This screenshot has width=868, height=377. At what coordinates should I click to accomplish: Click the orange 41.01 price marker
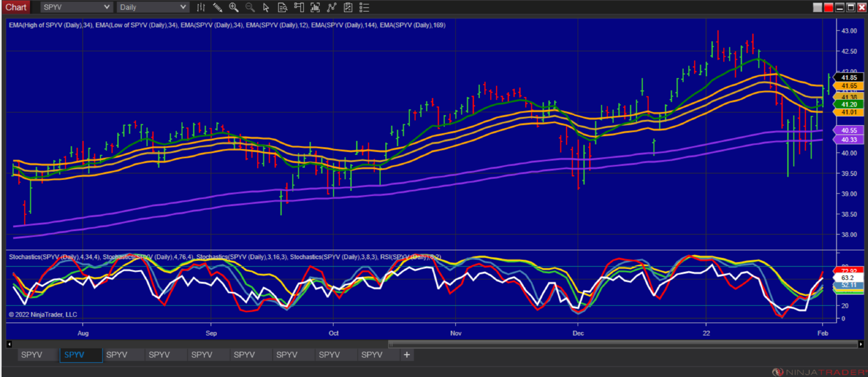849,112
